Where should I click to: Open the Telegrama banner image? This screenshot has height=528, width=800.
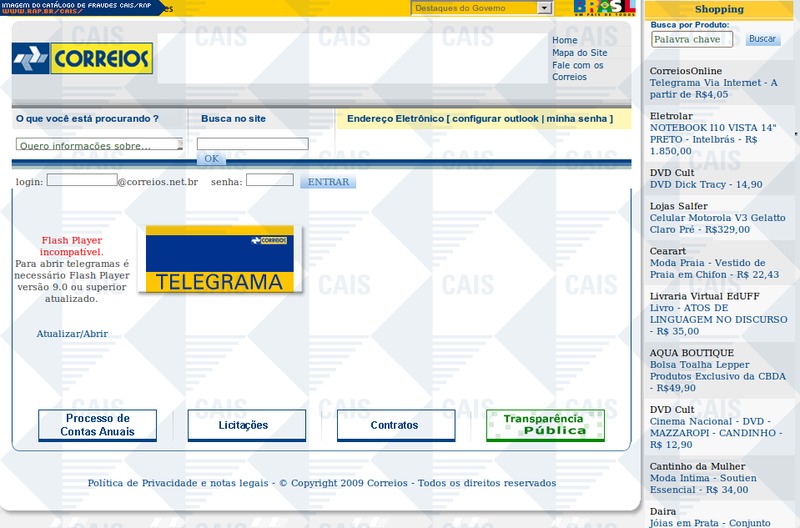tap(220, 259)
